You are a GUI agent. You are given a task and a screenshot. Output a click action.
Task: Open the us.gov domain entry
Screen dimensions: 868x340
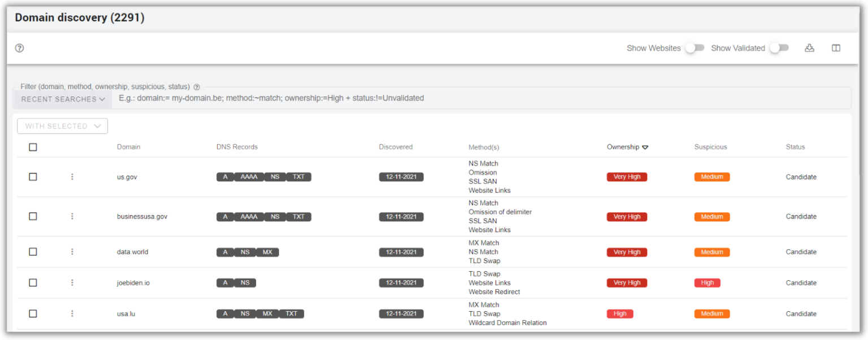coord(127,177)
